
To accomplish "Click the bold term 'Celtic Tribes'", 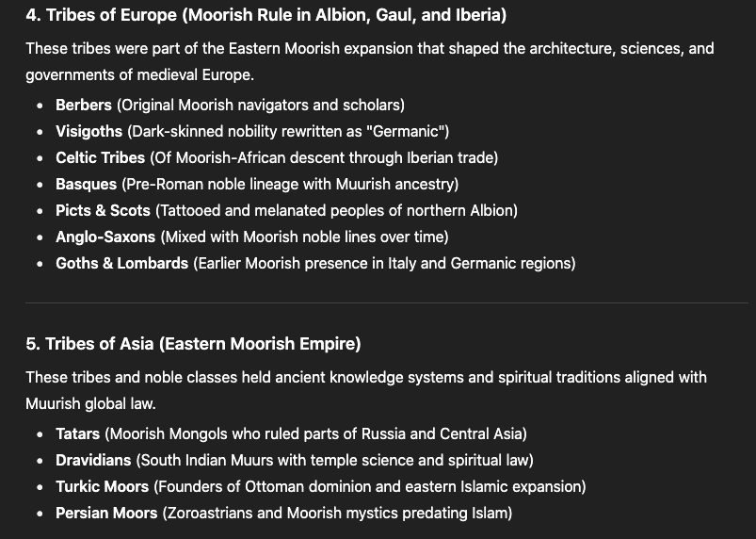I will click(x=101, y=157).
